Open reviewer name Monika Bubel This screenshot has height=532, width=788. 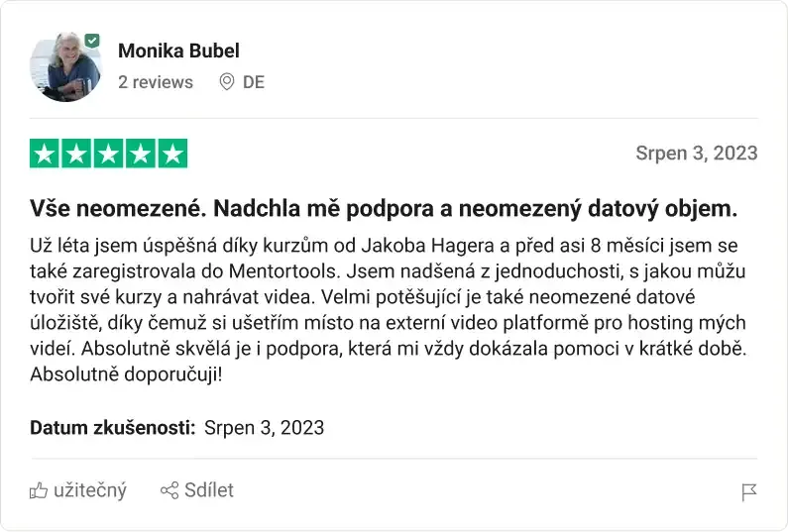(x=178, y=51)
